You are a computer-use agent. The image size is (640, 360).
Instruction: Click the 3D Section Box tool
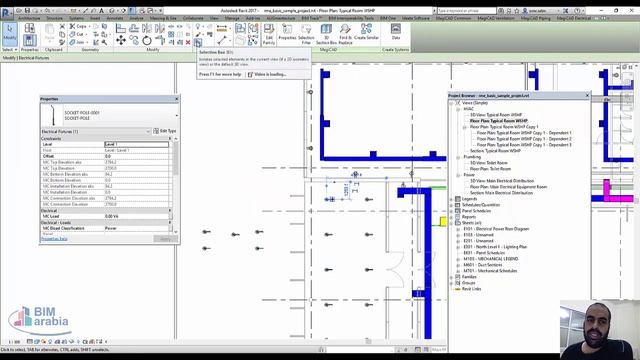coord(326,33)
